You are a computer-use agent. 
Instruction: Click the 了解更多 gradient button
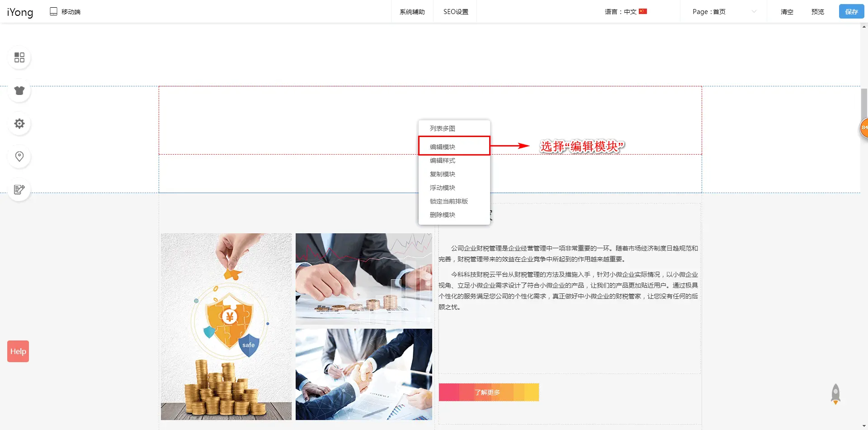[488, 392]
